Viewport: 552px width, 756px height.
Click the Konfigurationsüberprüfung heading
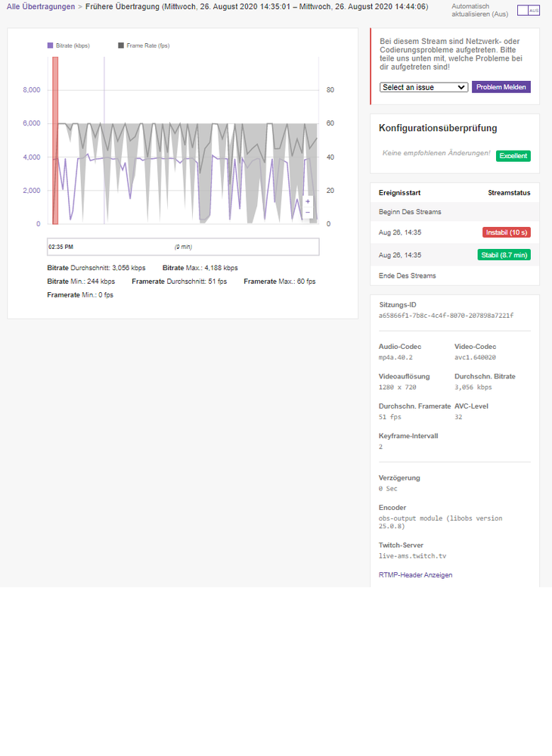[438, 129]
